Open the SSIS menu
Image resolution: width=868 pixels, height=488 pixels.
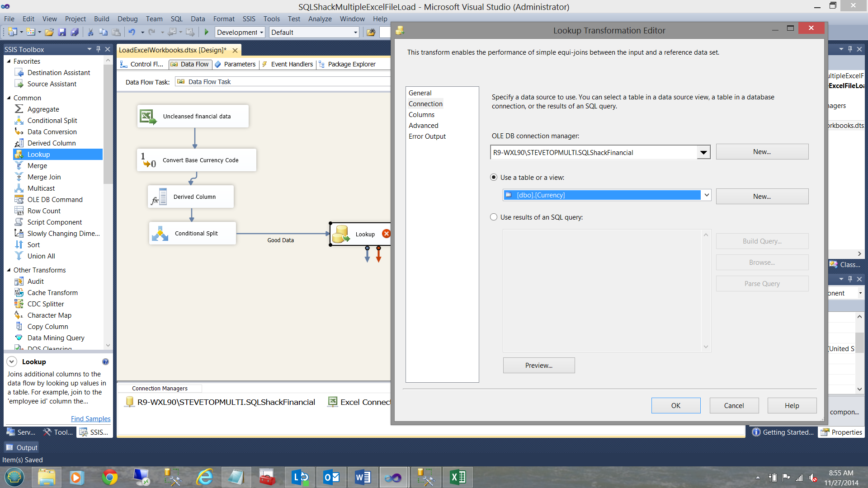pos(249,19)
